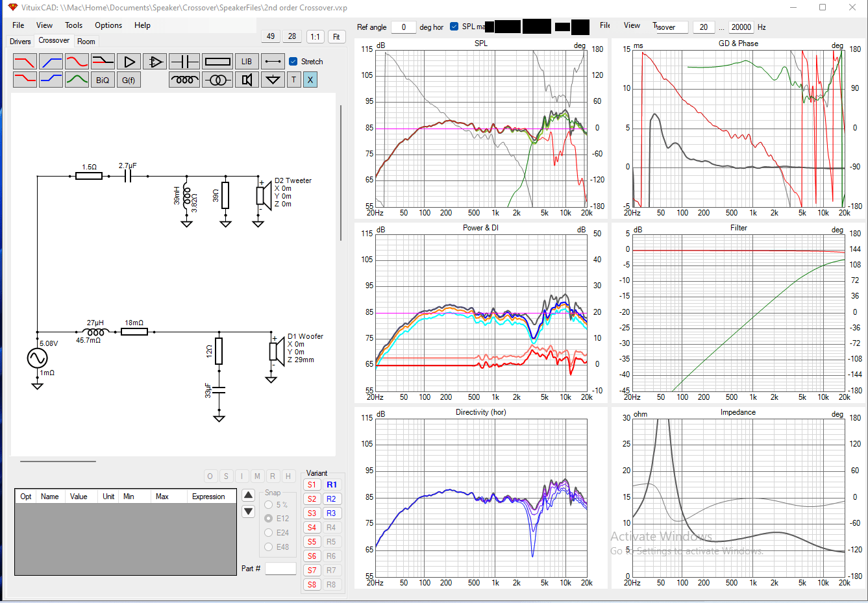Add an inductor coil component
Viewport: 868px width, 603px height.
click(x=184, y=80)
